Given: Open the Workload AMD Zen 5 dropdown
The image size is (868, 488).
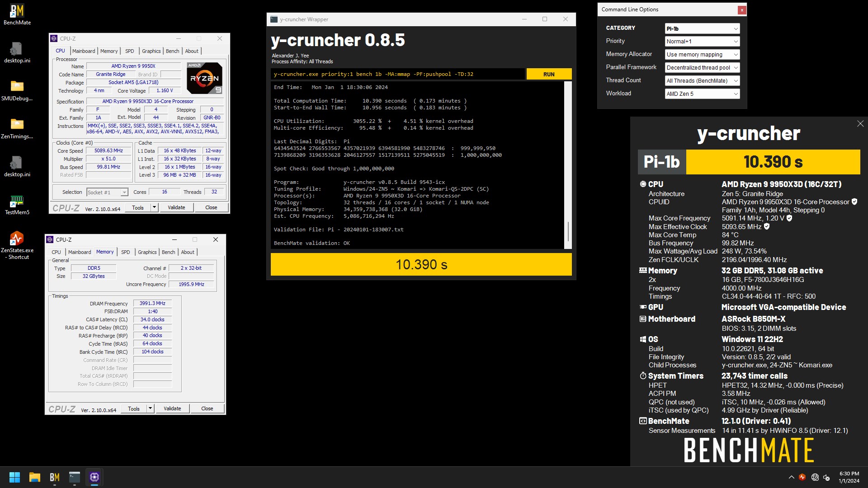Looking at the screenshot, I should tap(702, 94).
